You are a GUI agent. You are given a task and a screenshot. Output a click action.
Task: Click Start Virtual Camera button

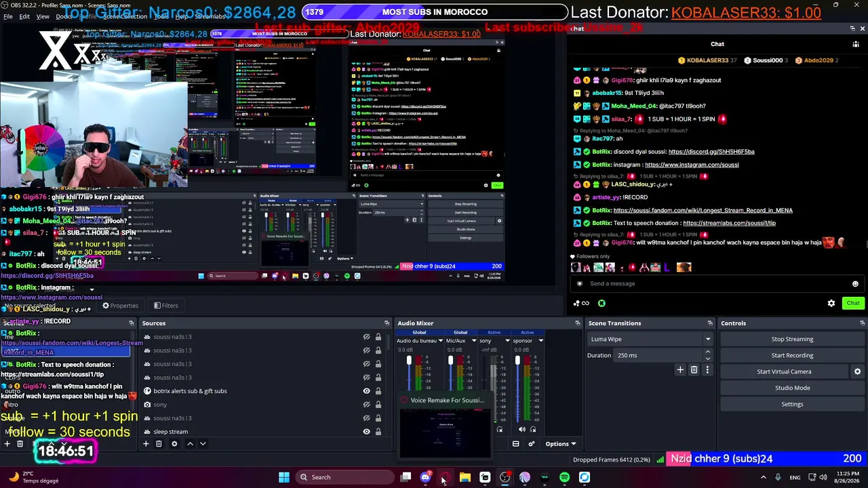click(x=784, y=371)
